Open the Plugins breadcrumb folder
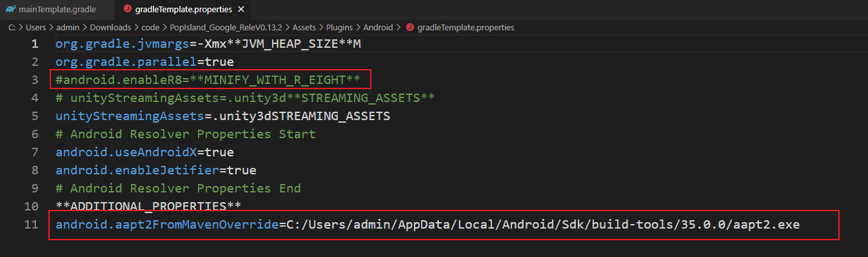The image size is (868, 257). [339, 27]
